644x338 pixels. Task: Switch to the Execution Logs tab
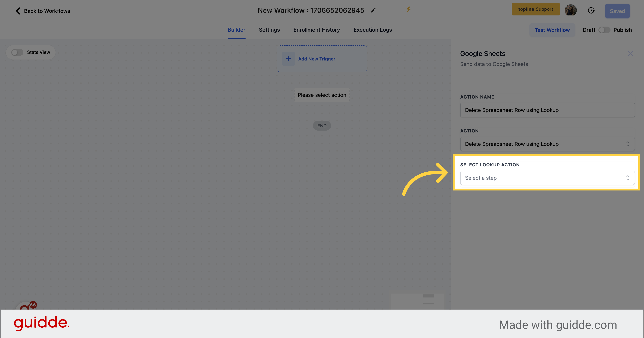coord(372,29)
